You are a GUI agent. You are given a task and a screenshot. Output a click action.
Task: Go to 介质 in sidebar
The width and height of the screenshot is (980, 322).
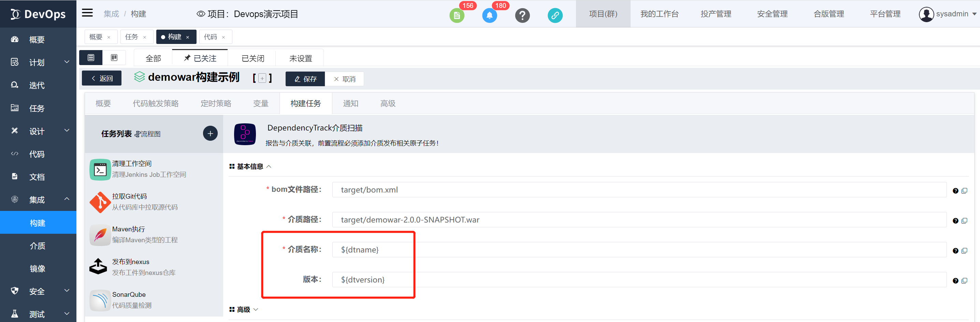tap(38, 246)
